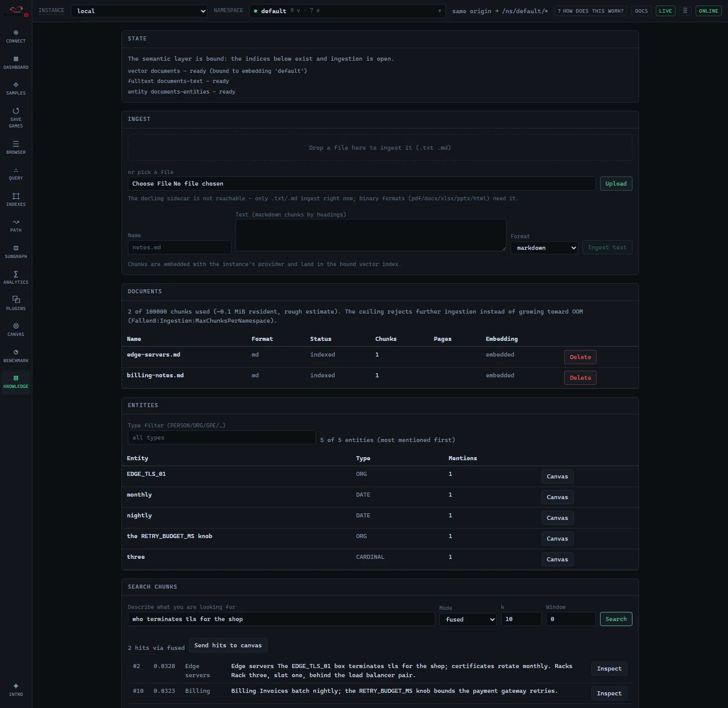Send nightly entity to Canvas
The image size is (728, 708).
(x=557, y=518)
